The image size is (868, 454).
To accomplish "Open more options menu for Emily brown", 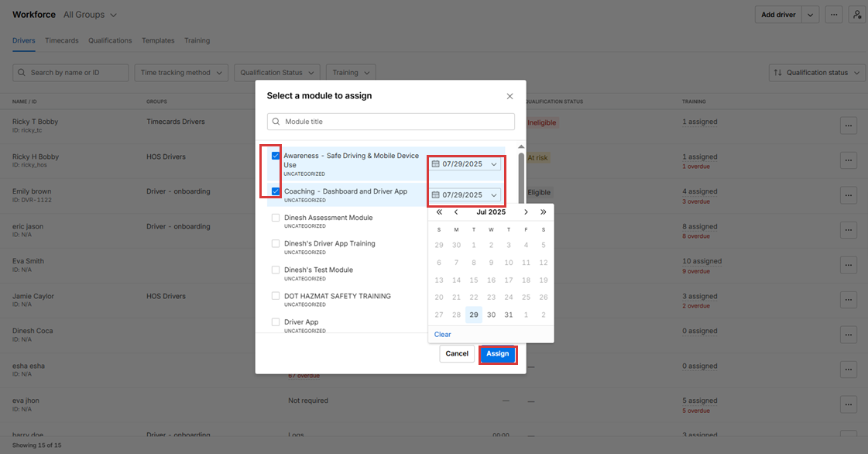I will click(x=848, y=195).
